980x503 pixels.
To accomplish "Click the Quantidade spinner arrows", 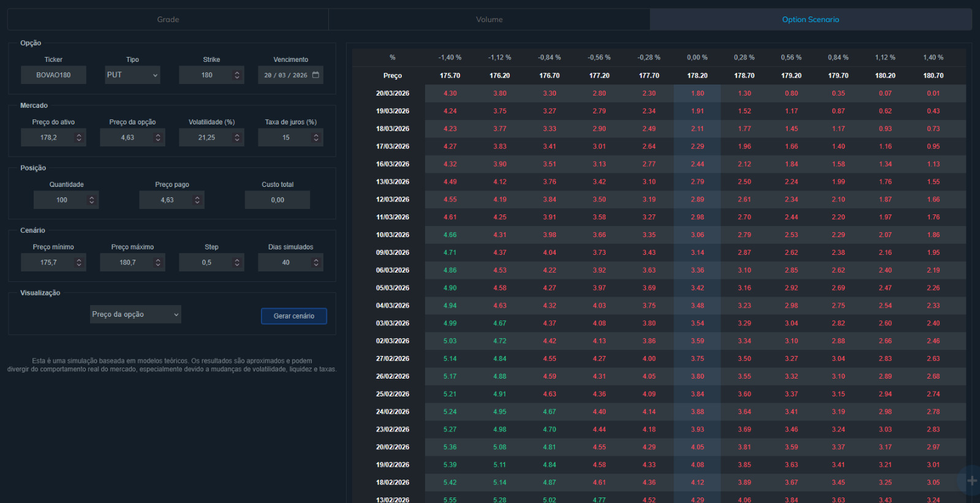I will pyautogui.click(x=92, y=200).
